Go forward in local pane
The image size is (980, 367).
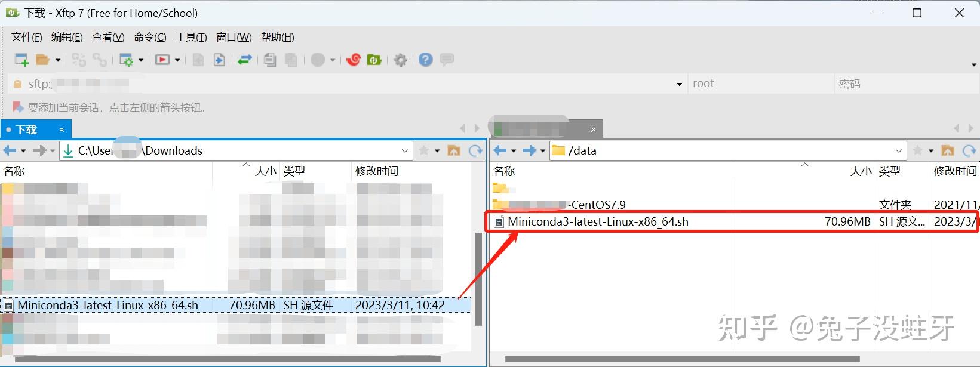tap(39, 151)
